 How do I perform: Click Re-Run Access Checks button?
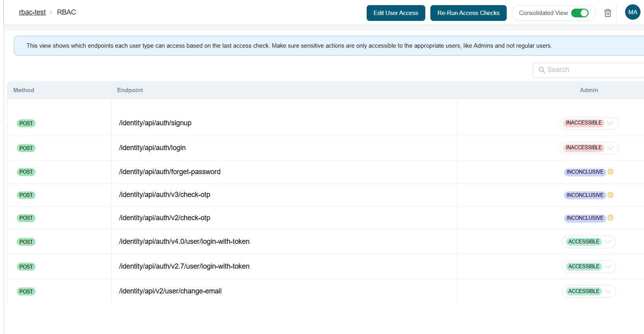click(x=468, y=13)
